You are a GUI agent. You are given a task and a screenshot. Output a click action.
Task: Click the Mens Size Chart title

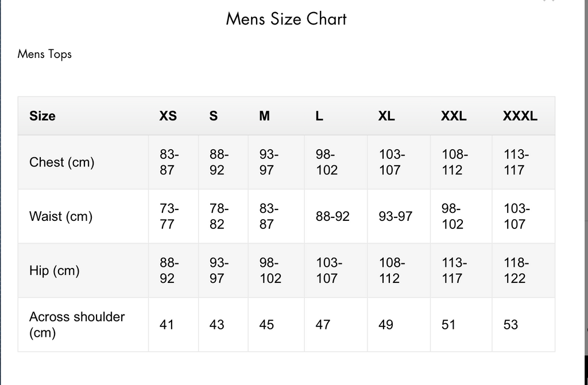point(286,19)
